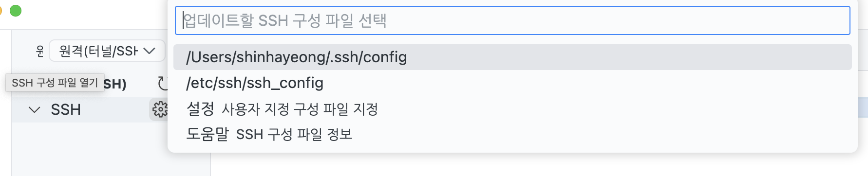Click the refresh icon beside the remotes header
868x176 pixels.
pos(163,84)
